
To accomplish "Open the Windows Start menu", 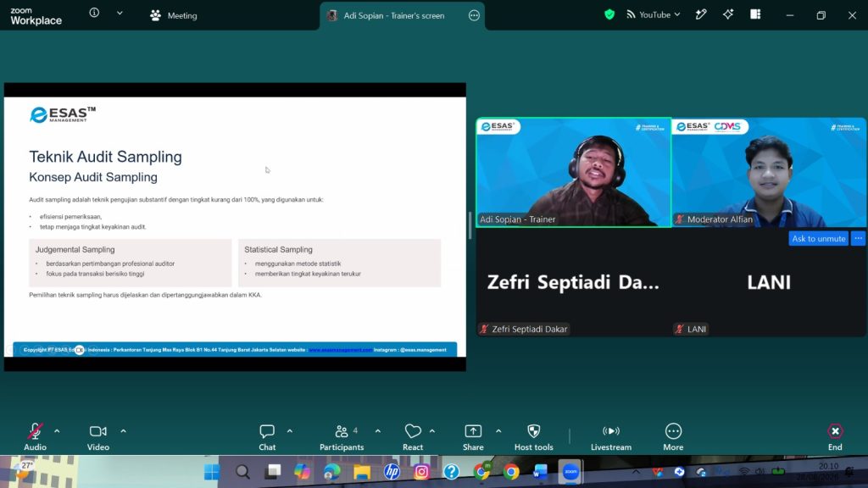I will coord(211,472).
